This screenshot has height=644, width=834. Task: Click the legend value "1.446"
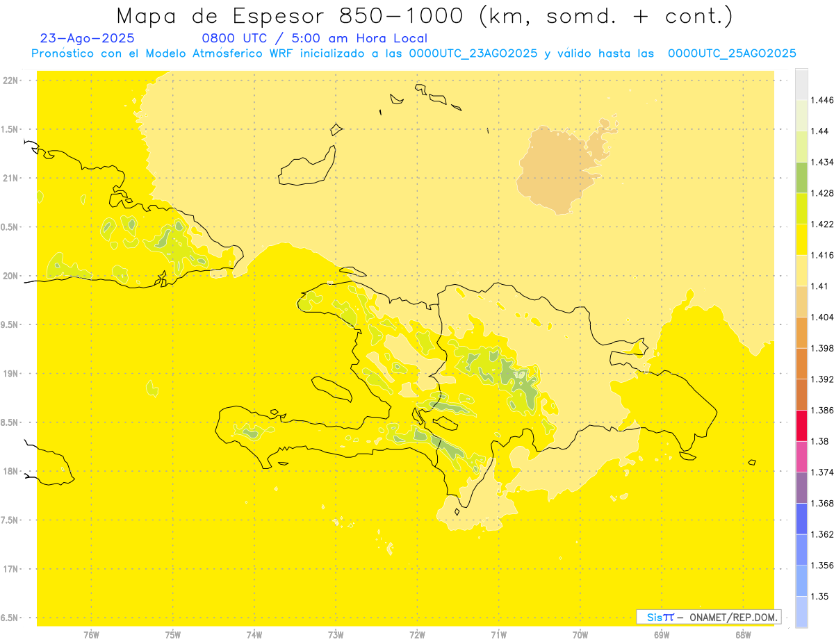[821, 100]
